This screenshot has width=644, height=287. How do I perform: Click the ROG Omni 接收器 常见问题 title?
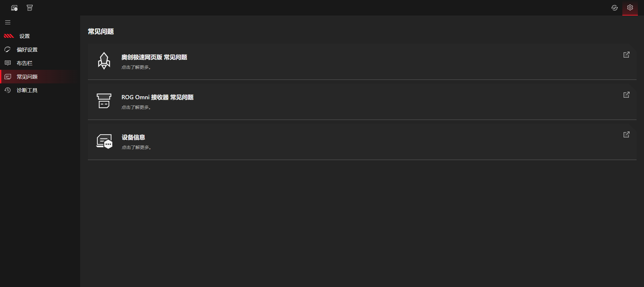click(157, 97)
